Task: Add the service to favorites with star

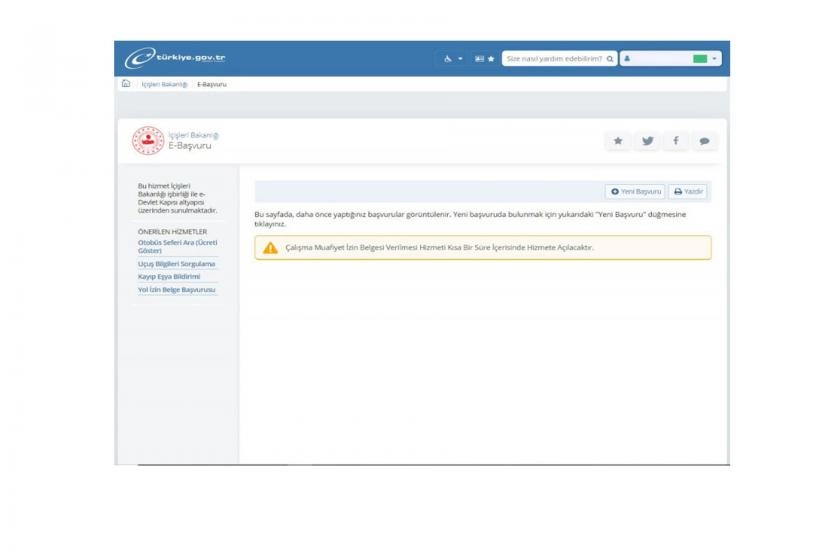Action: coord(618,141)
